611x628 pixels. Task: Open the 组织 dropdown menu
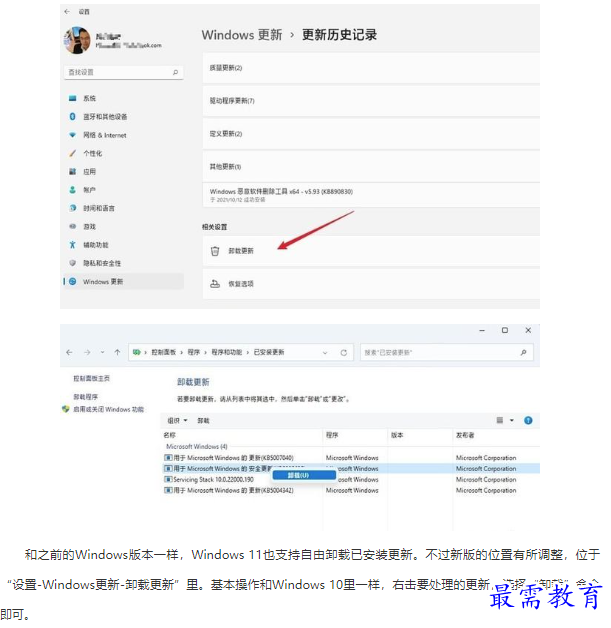coord(177,421)
